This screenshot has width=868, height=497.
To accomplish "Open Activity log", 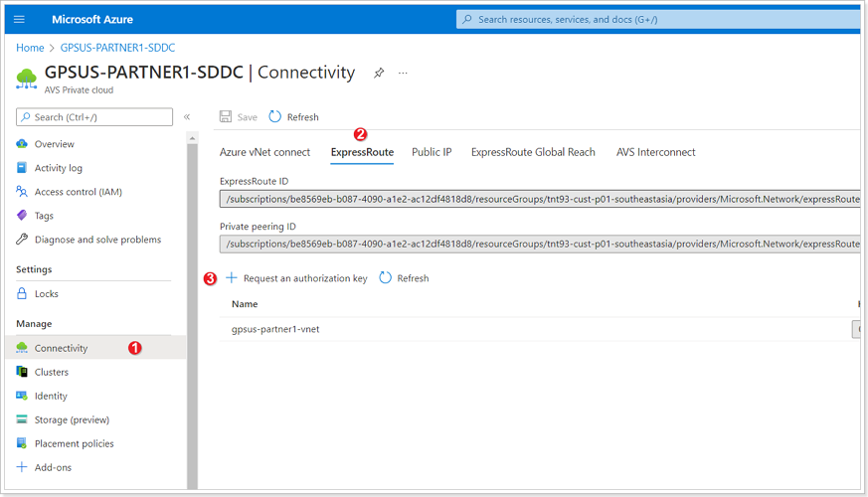I will click(x=58, y=168).
